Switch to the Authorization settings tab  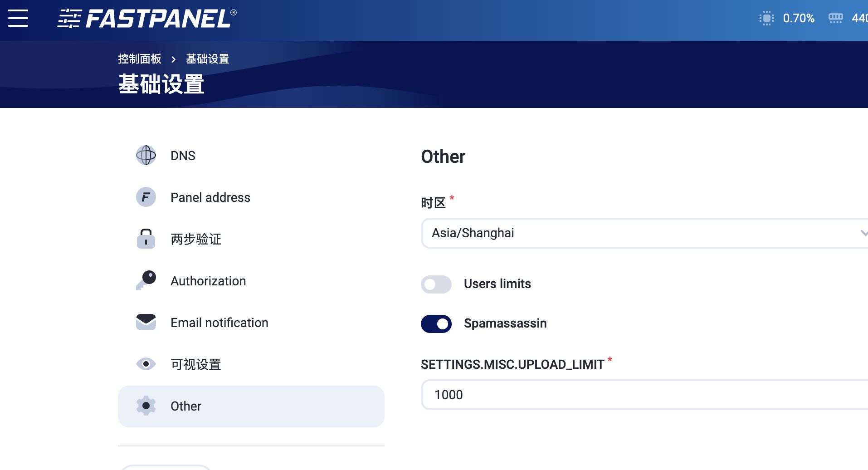(208, 281)
